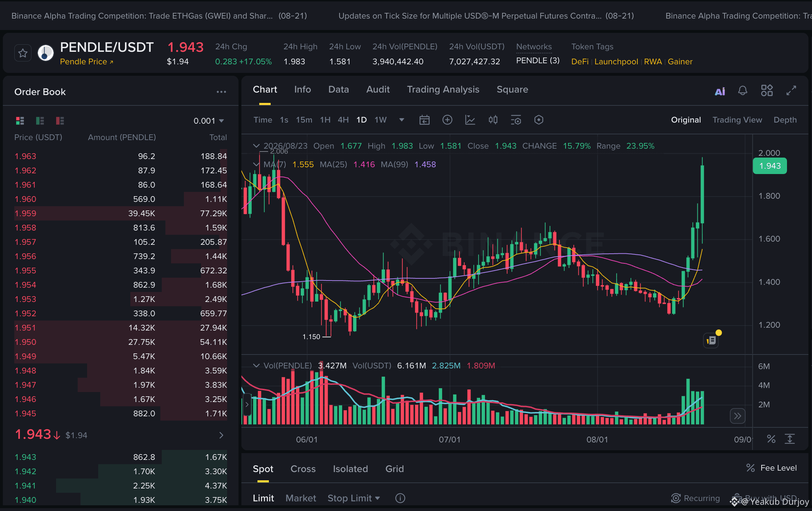Open the DeFi token tag
Image resolution: width=812 pixels, height=511 pixels.
click(x=580, y=61)
